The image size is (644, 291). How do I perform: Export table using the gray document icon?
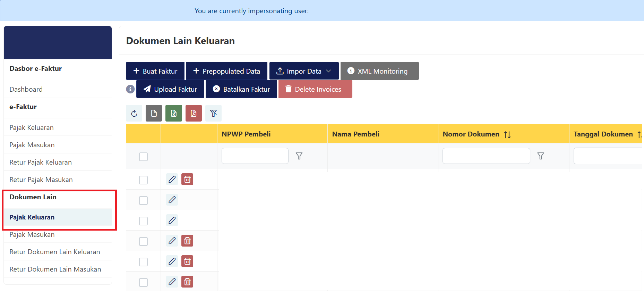click(154, 114)
